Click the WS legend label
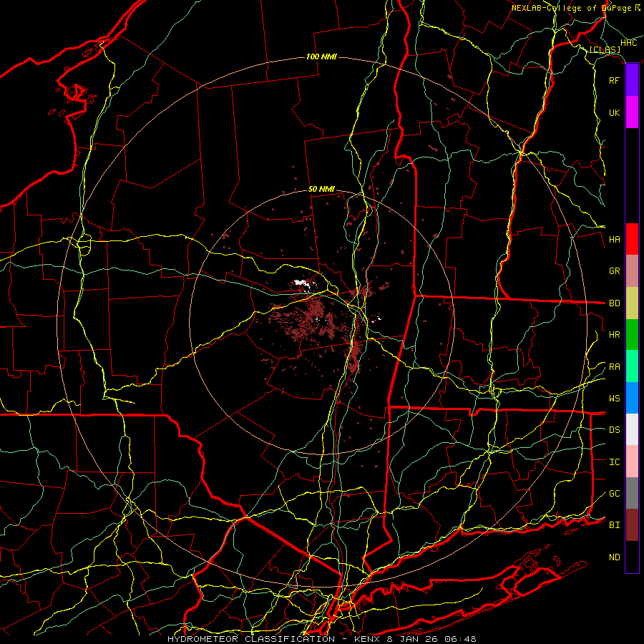644x644 pixels. pos(615,399)
